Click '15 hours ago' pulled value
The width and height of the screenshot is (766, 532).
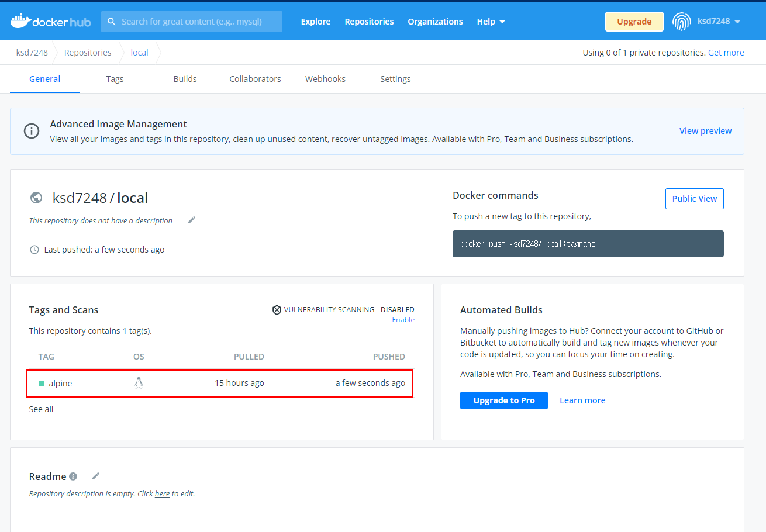point(239,383)
